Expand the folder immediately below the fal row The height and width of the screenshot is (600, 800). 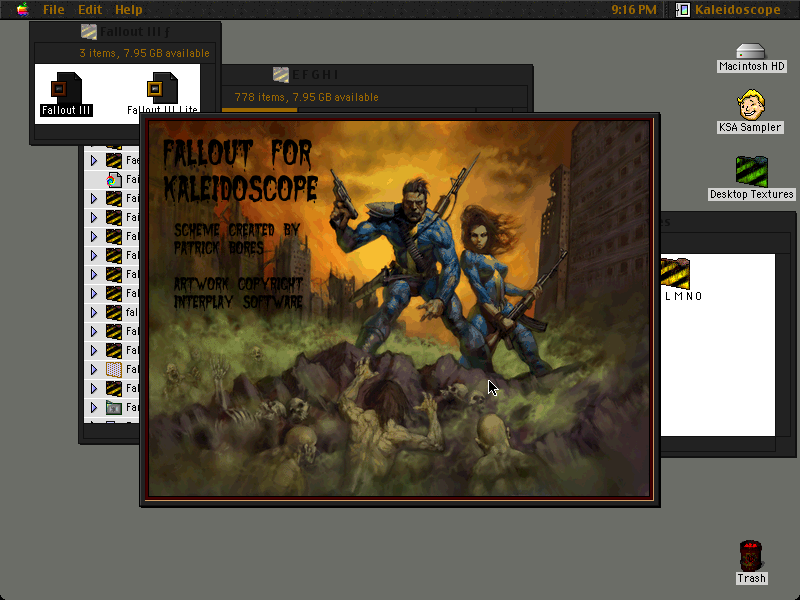click(x=94, y=332)
